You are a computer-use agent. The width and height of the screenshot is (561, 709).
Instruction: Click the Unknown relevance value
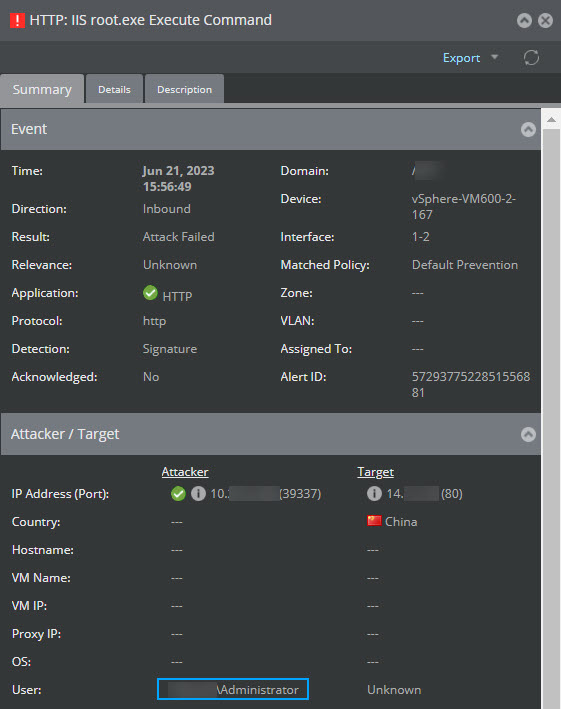click(170, 265)
